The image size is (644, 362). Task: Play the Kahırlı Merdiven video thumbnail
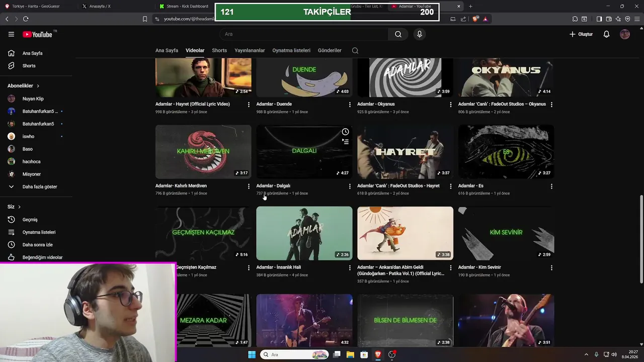coord(203,152)
